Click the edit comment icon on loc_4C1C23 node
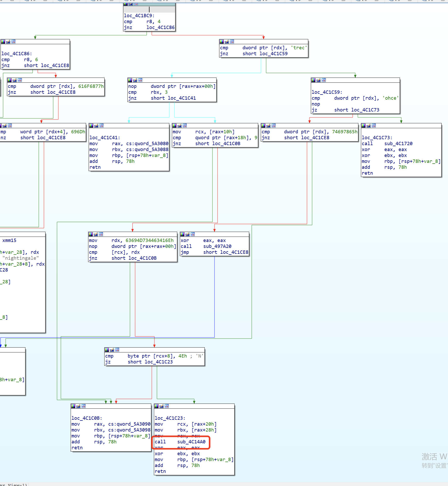Viewport: 448px width, 486px height. tap(162, 406)
